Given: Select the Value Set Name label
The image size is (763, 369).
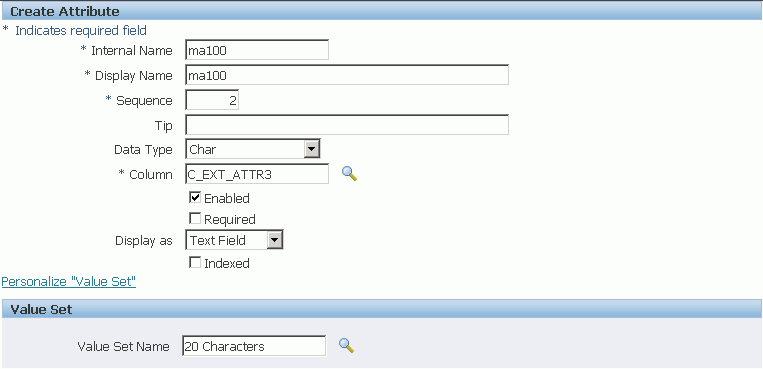Looking at the screenshot, I should pyautogui.click(x=124, y=347).
